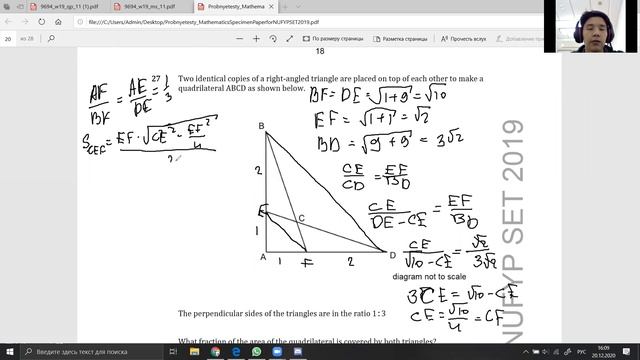Expand the tab list chevron

click(x=298, y=7)
